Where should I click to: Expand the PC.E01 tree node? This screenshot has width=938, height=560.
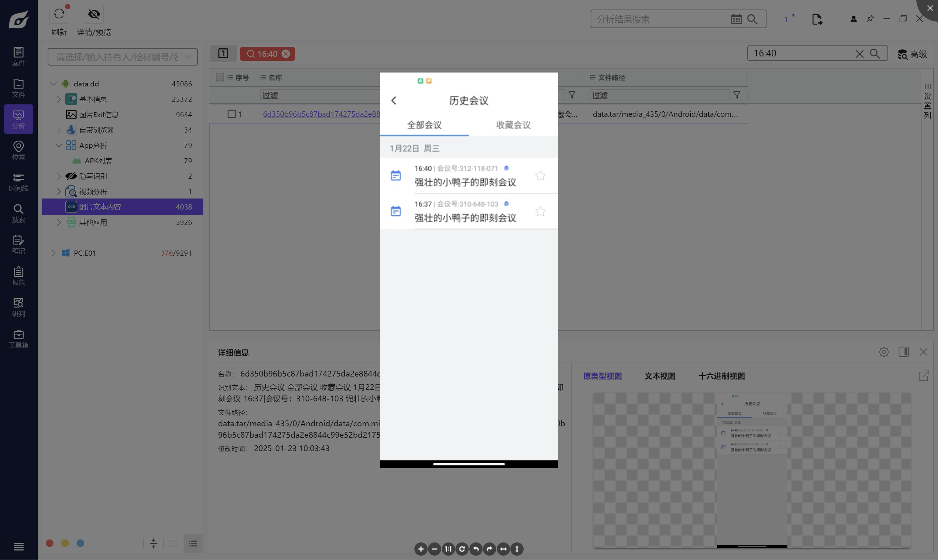(x=53, y=253)
